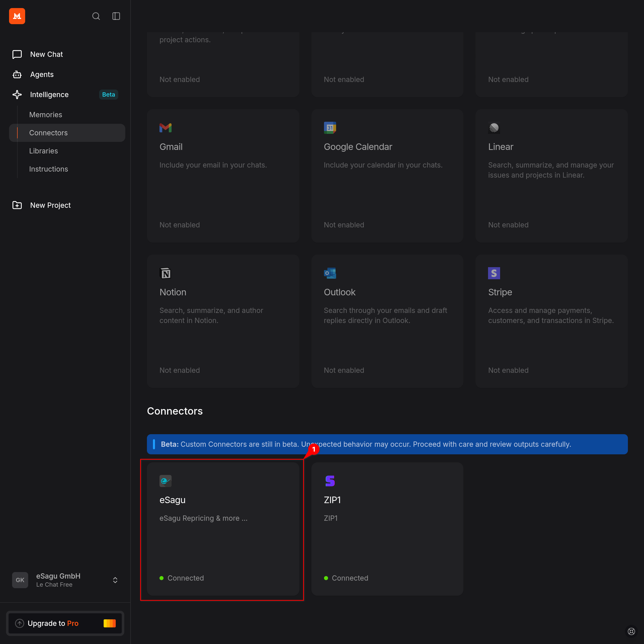
Task: Click the Notion connector icon
Action: coord(165,273)
